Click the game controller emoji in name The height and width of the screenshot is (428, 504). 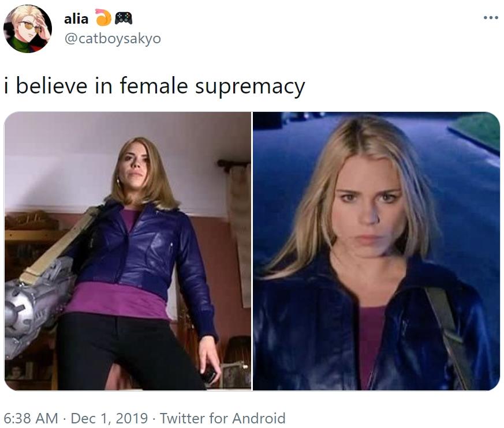(x=124, y=18)
